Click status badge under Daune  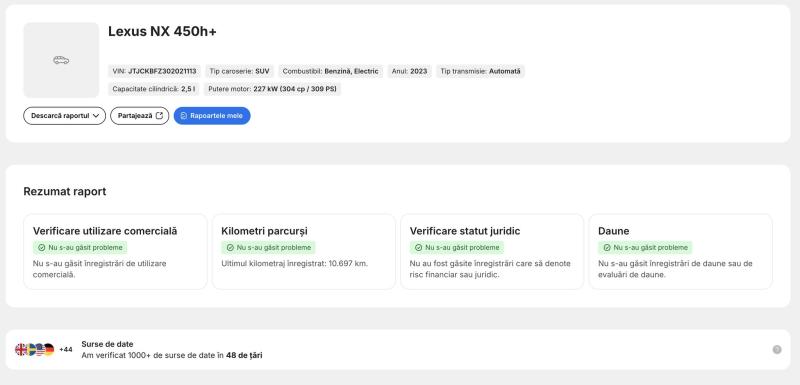[645, 247]
